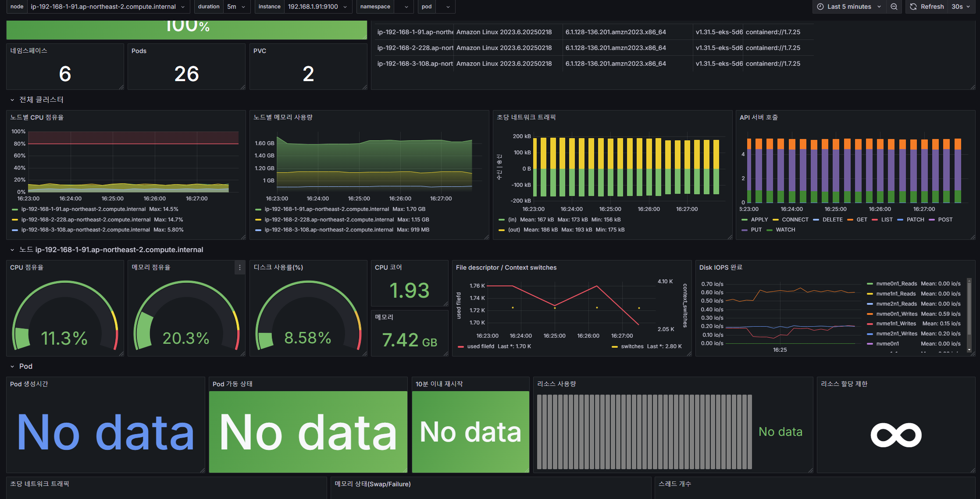This screenshot has width=980, height=499.
Task: Toggle the (out) series in network legend
Action: point(514,230)
